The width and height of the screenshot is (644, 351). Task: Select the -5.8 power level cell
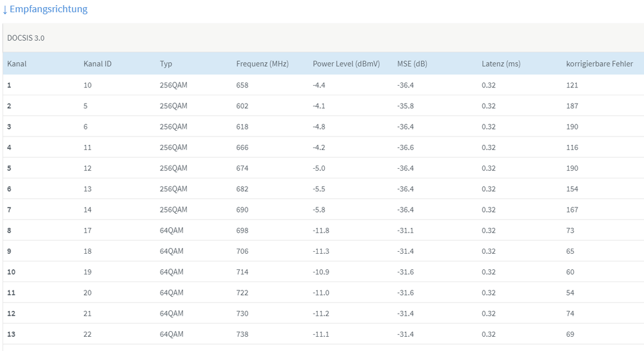(319, 210)
